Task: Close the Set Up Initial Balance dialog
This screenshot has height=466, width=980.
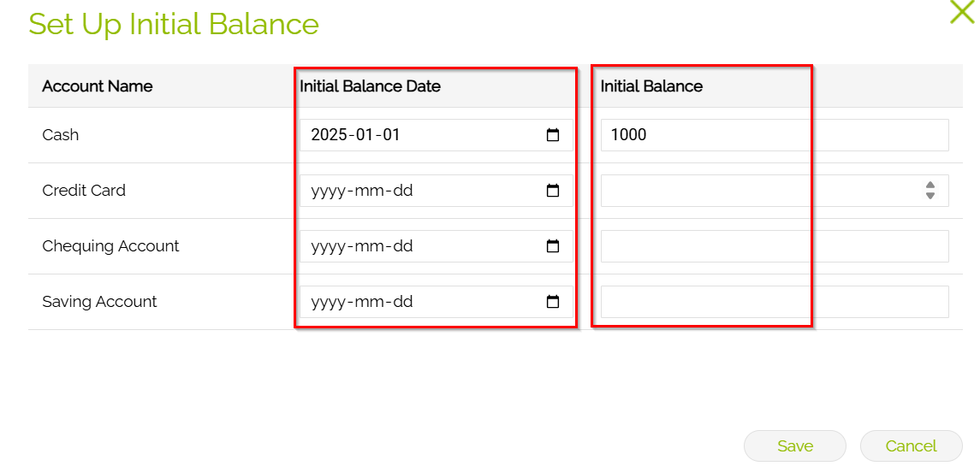Action: point(962,11)
